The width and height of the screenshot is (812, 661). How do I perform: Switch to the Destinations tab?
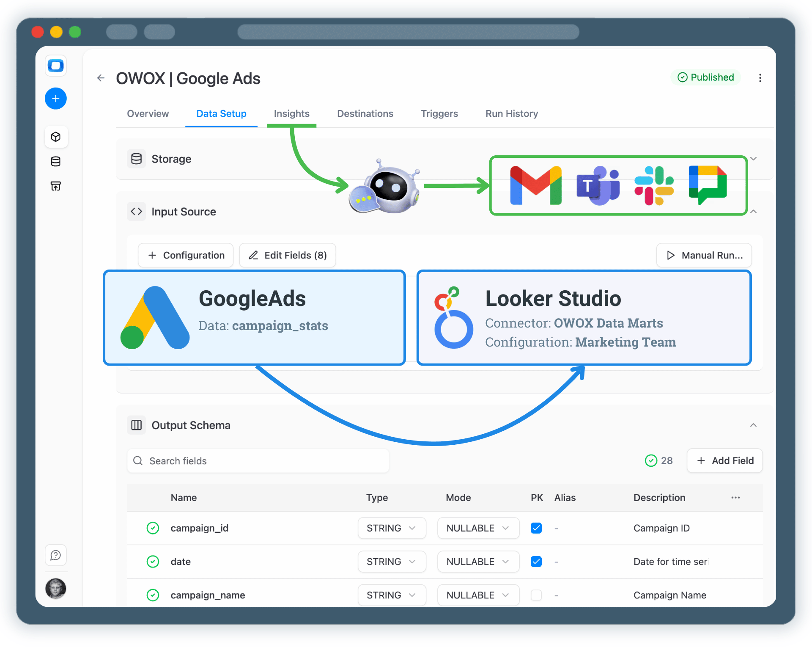[365, 113]
